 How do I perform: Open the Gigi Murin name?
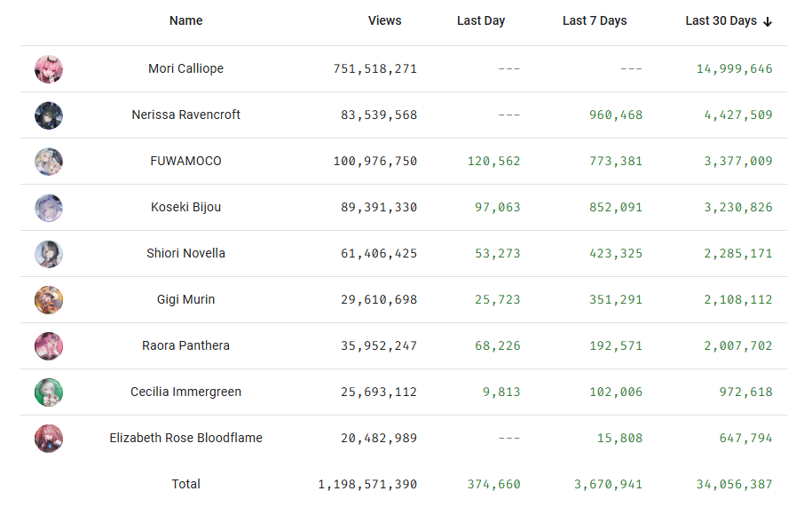click(x=185, y=299)
